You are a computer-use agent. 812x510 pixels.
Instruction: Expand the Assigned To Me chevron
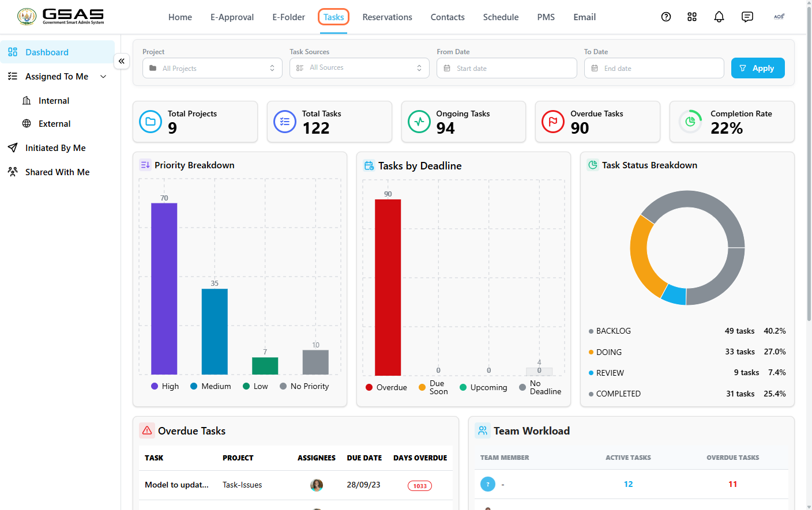click(x=103, y=77)
